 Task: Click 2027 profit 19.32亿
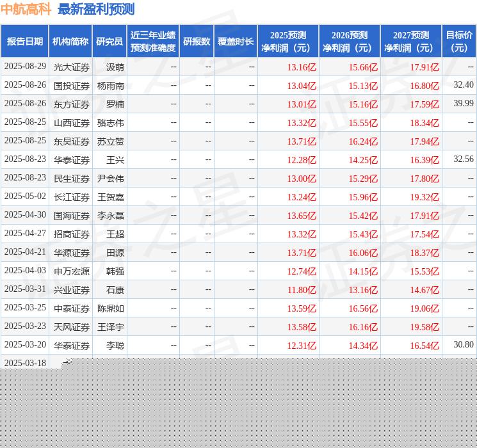pyautogui.click(x=424, y=197)
